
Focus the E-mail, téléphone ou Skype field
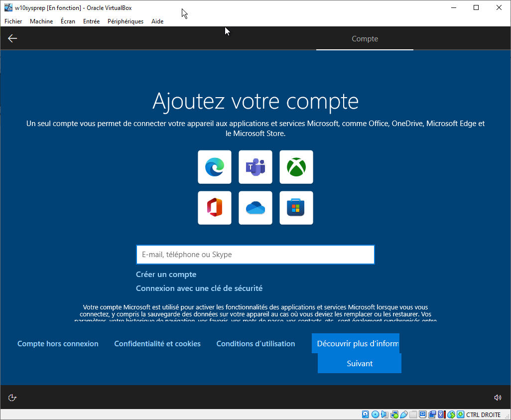click(255, 255)
